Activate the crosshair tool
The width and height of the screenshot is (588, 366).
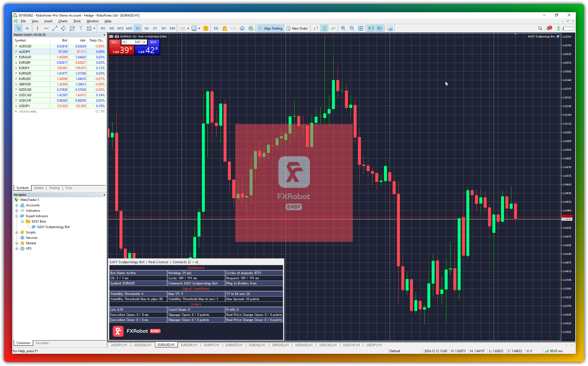[x=27, y=28]
